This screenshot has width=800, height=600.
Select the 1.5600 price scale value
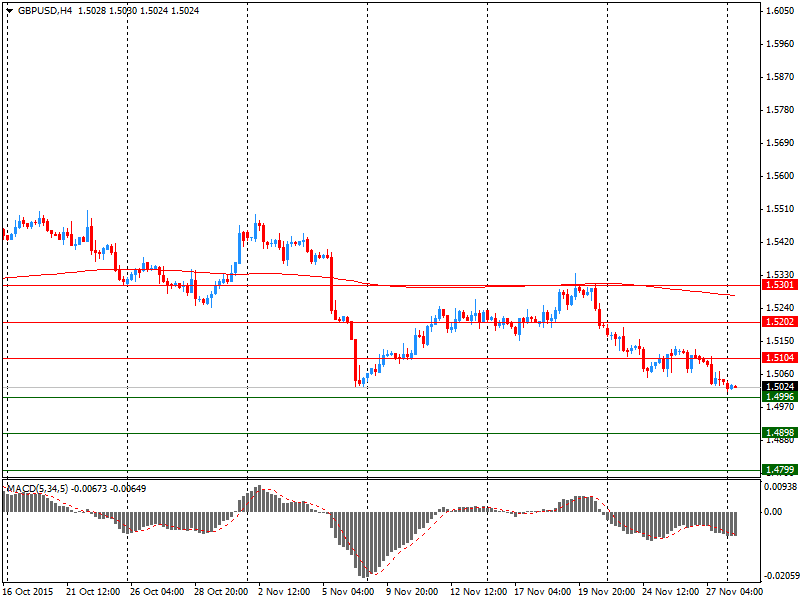pos(780,176)
